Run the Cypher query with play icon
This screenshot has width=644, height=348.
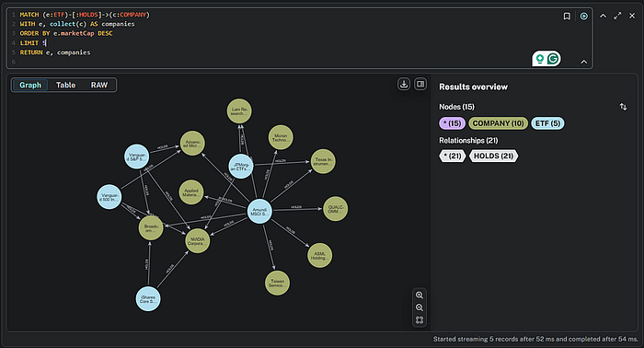tap(583, 16)
